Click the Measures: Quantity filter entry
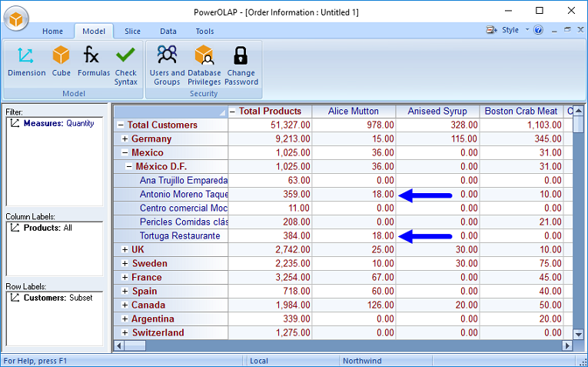This screenshot has height=367, width=588. 58,123
